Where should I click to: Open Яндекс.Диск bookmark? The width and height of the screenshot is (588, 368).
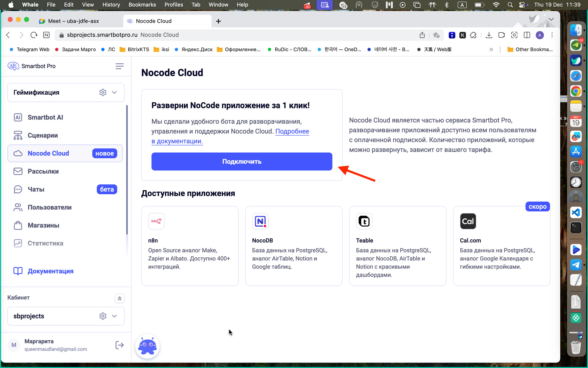[193, 49]
